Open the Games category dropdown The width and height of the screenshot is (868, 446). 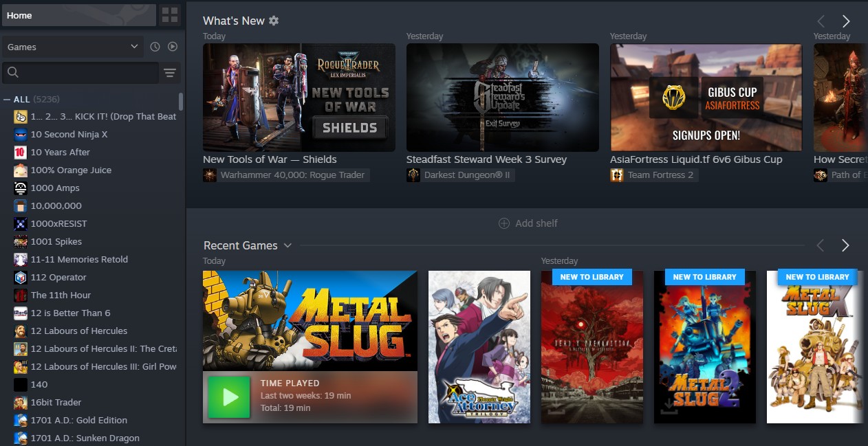[x=73, y=47]
